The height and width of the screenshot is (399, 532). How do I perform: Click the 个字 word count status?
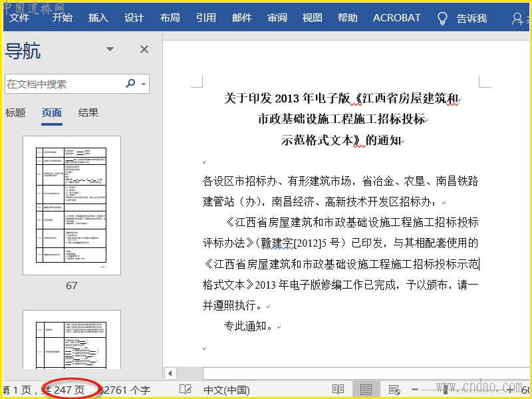click(124, 390)
